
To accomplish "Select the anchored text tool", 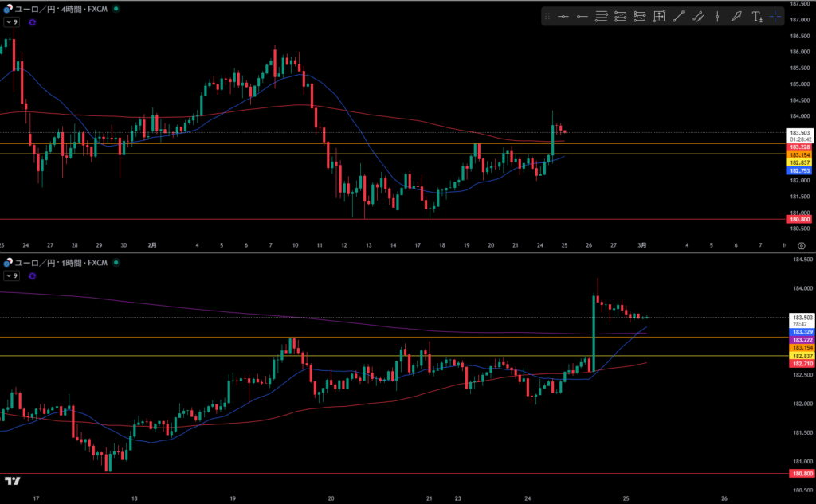I will point(756,16).
